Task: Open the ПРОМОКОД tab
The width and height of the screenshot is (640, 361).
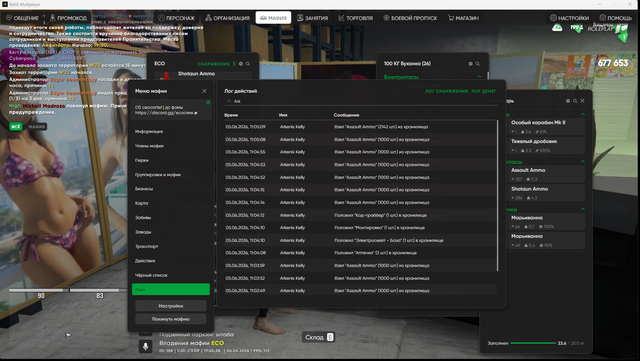Action: coord(68,18)
